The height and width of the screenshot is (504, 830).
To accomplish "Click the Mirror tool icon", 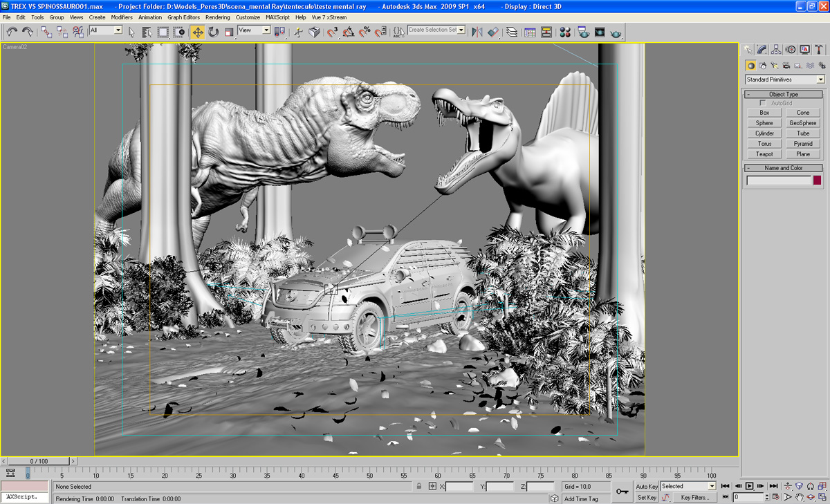I will (477, 32).
